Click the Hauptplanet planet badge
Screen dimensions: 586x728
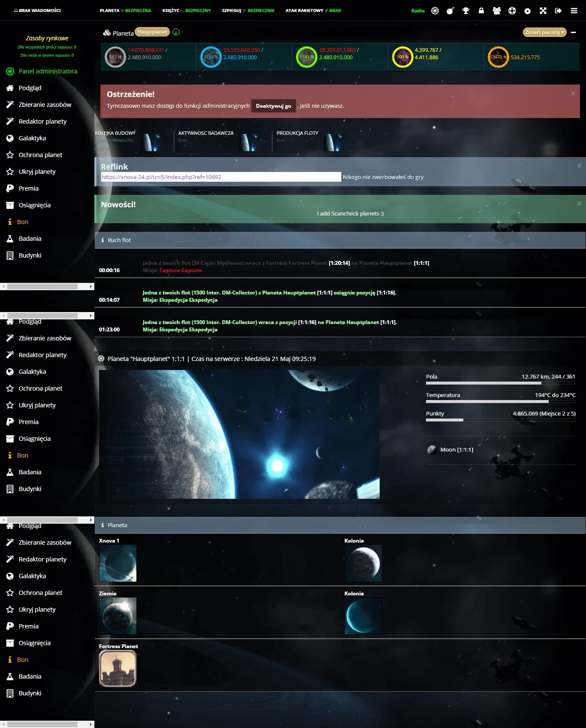[x=152, y=32]
